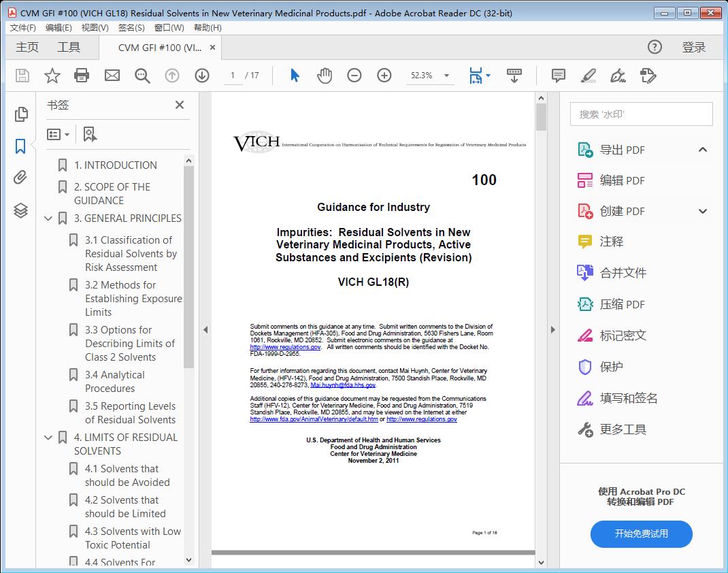Open the 文件 menu
728x573 pixels.
coord(23,27)
